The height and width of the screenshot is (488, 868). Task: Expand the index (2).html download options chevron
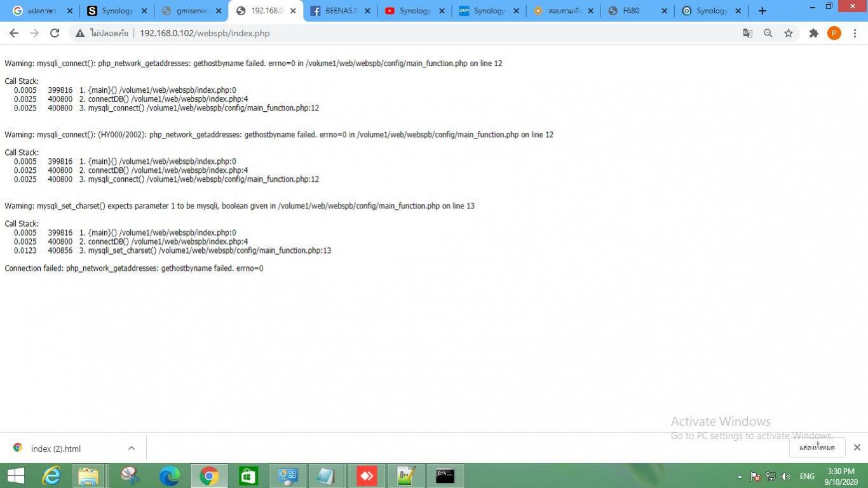132,448
